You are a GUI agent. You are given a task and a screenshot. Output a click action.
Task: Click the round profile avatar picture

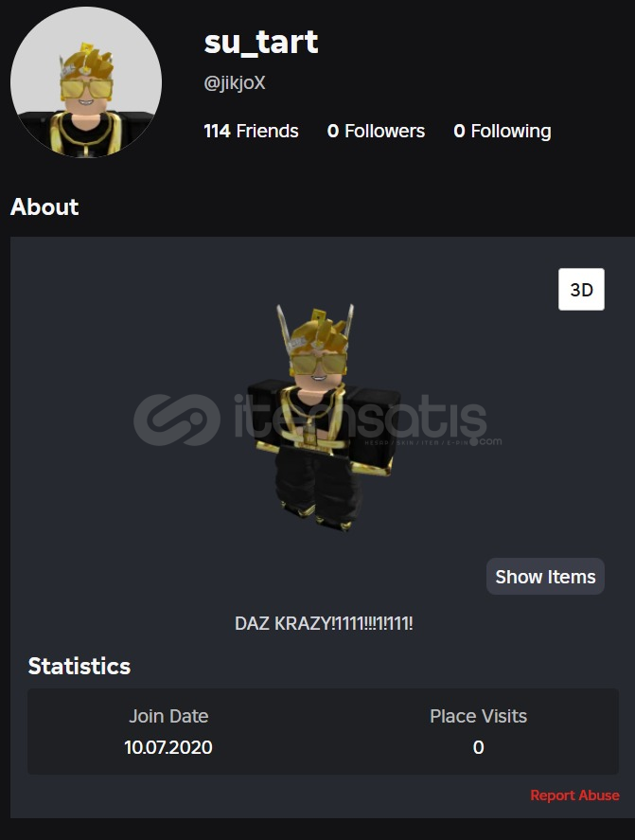click(86, 82)
